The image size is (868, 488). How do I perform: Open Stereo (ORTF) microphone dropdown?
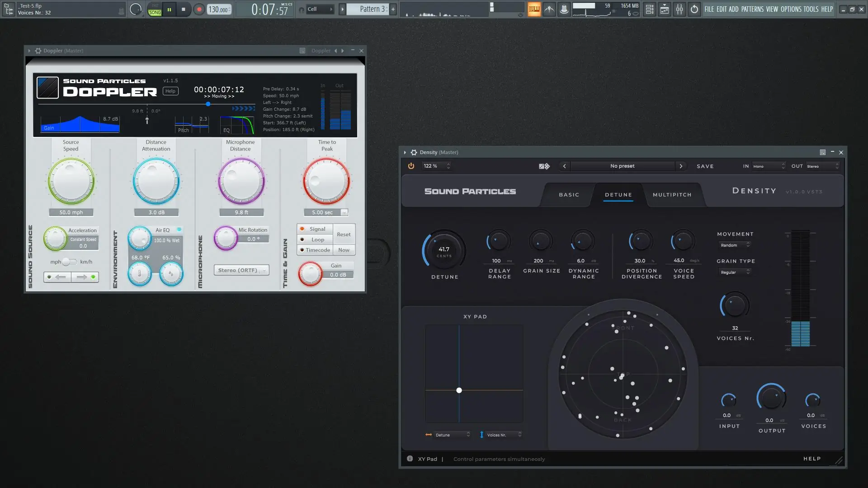click(241, 270)
